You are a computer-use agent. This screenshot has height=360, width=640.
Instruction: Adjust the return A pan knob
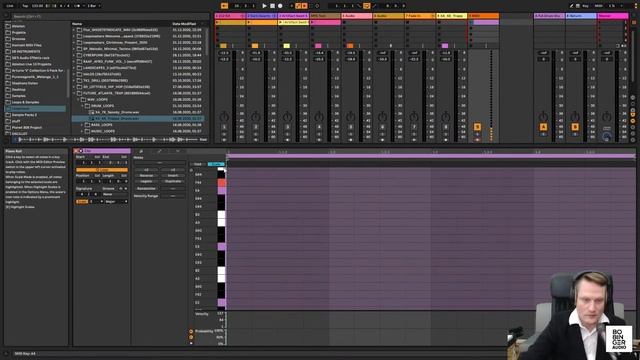point(543,116)
